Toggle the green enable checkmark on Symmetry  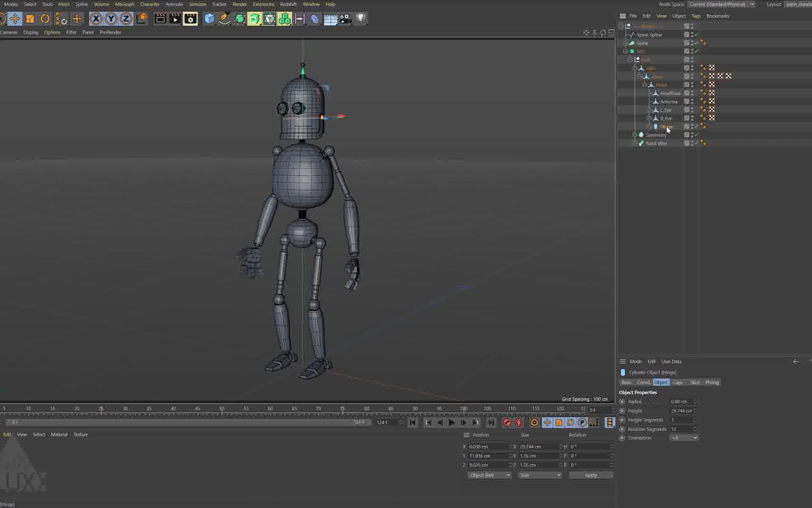(697, 135)
